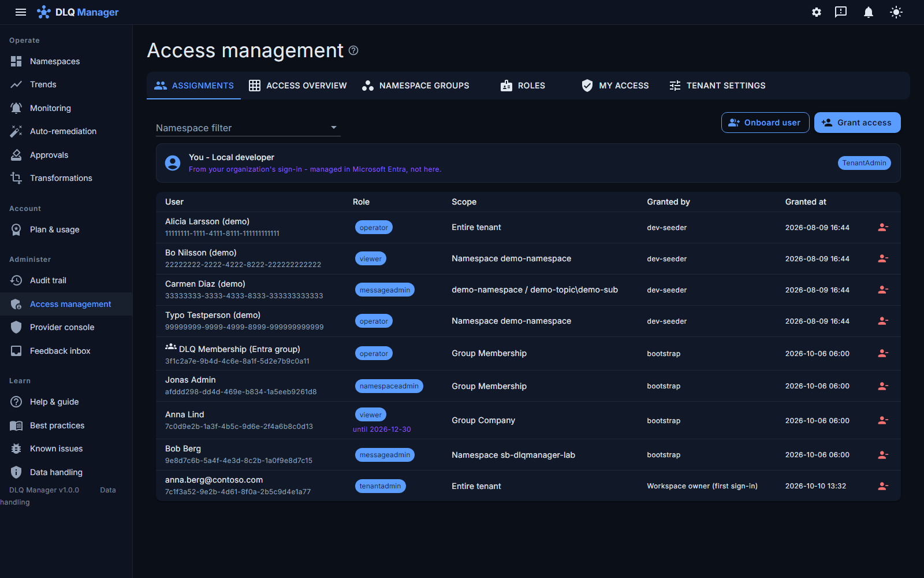The height and width of the screenshot is (578, 924).
Task: Open the My Access tab
Action: click(x=615, y=86)
